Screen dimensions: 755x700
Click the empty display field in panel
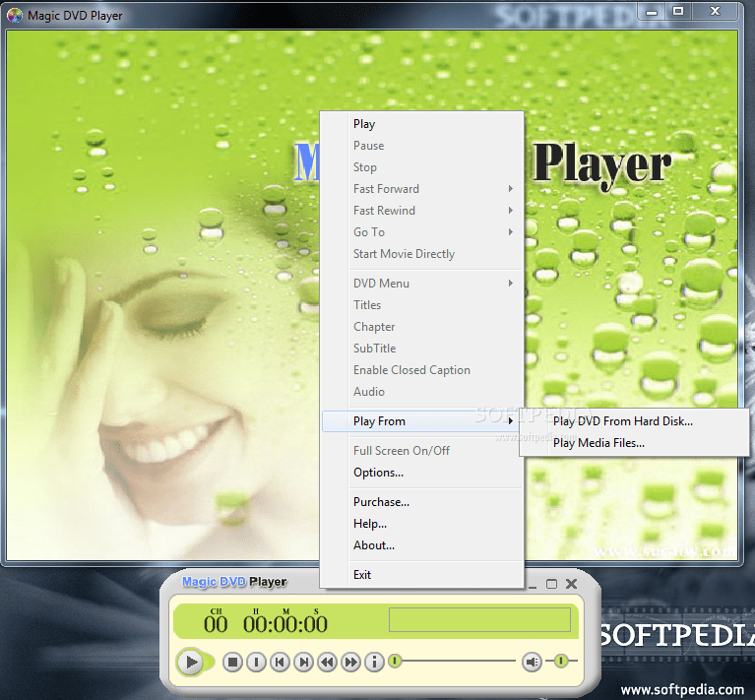pos(479,619)
